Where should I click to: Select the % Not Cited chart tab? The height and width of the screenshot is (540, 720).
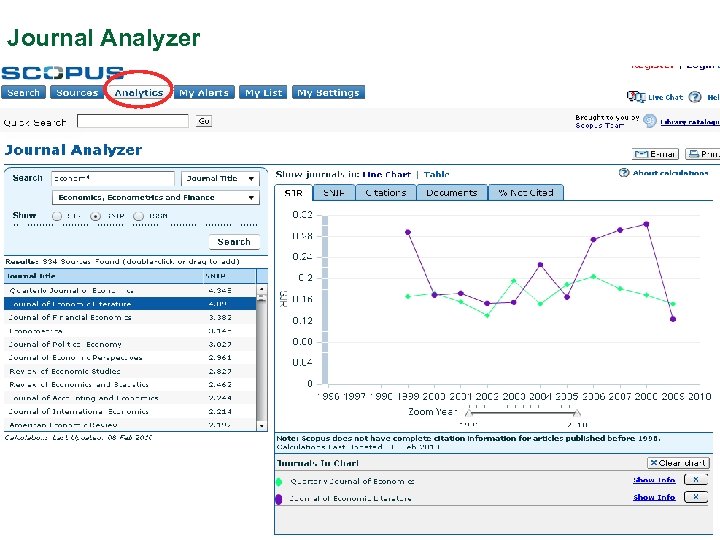pos(526,193)
